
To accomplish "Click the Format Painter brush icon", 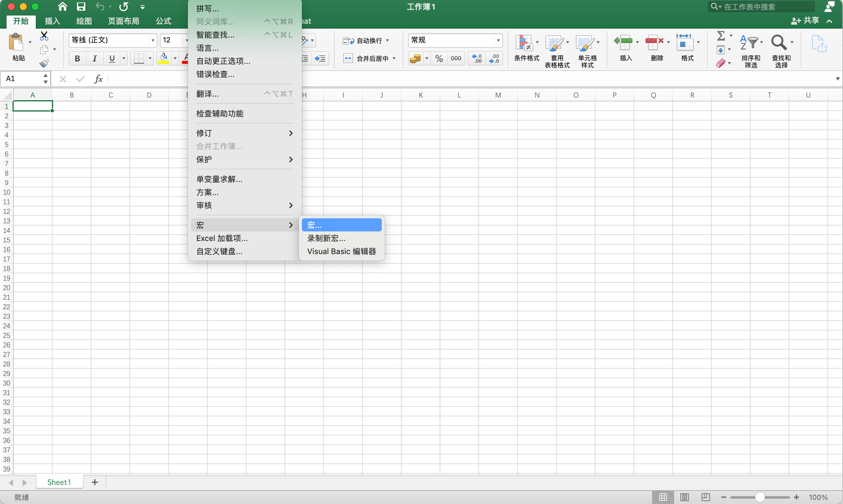I will point(44,63).
